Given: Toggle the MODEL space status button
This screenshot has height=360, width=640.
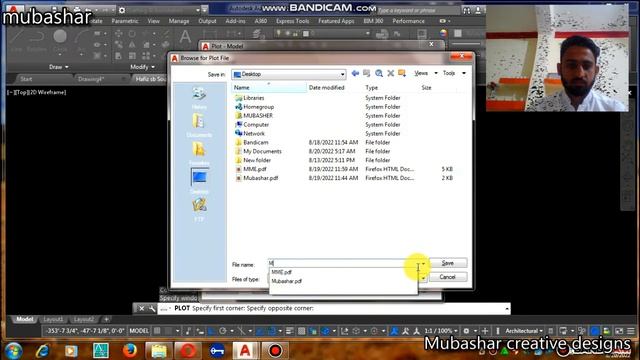Looking at the screenshot, I should pos(139,331).
